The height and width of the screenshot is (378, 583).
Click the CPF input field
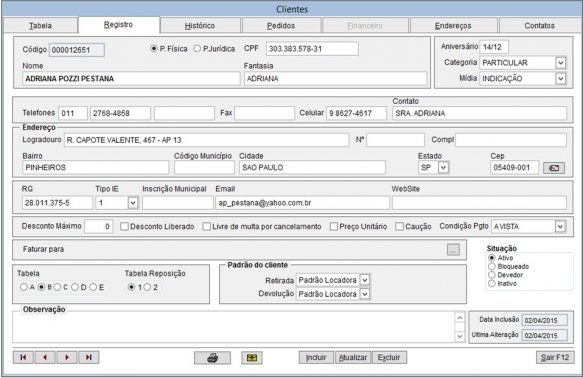[x=312, y=49]
